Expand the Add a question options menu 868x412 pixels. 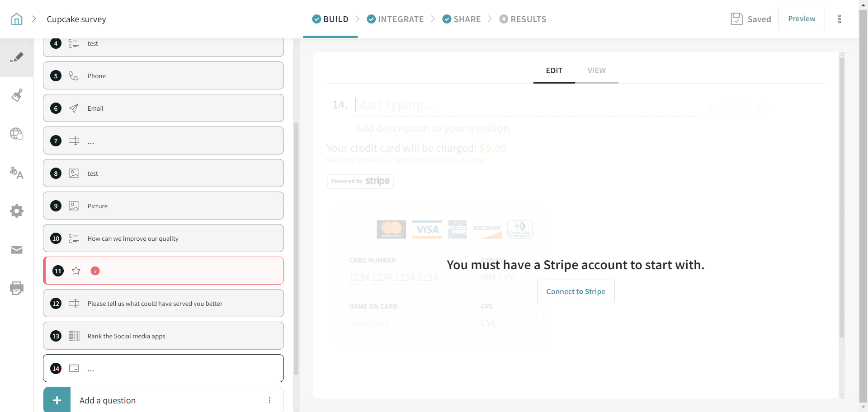pyautogui.click(x=269, y=400)
